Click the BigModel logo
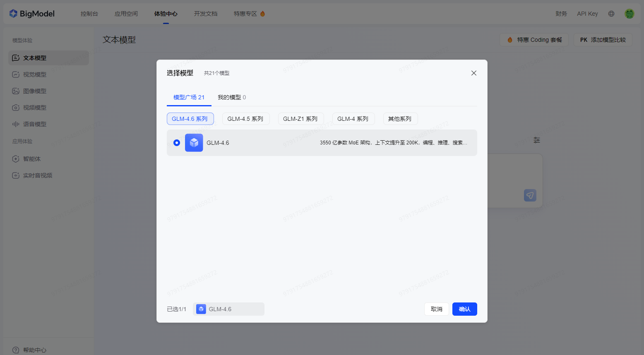 click(32, 14)
